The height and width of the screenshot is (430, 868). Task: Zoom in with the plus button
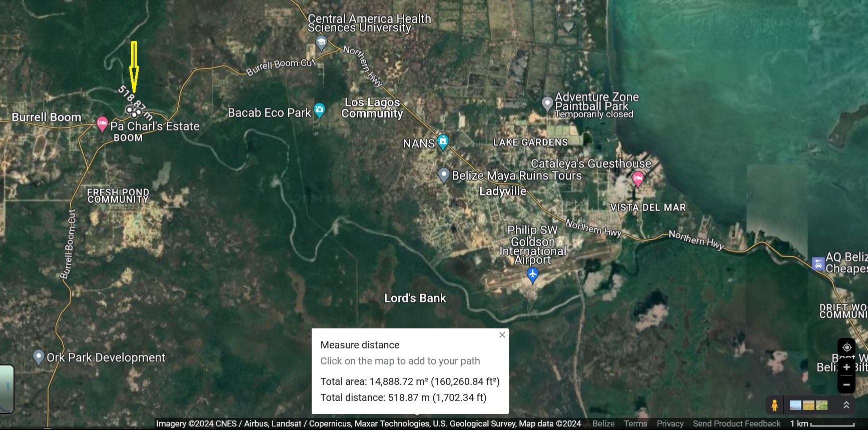tap(846, 367)
